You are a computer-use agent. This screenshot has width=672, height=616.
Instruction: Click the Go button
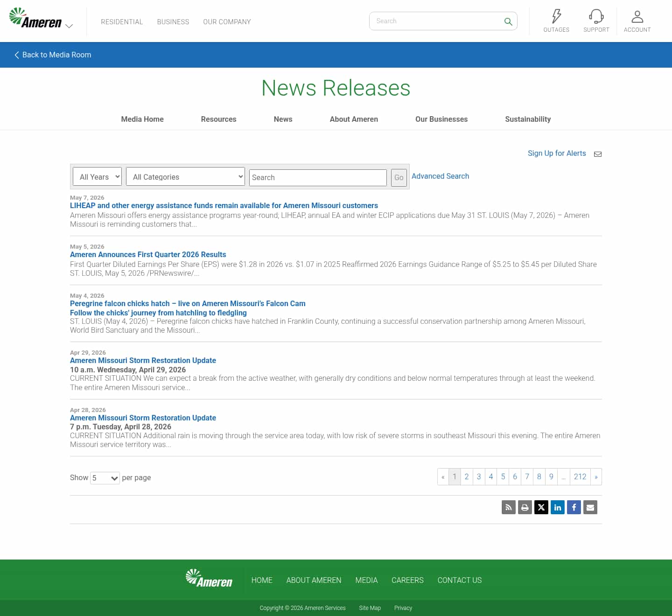pyautogui.click(x=399, y=178)
